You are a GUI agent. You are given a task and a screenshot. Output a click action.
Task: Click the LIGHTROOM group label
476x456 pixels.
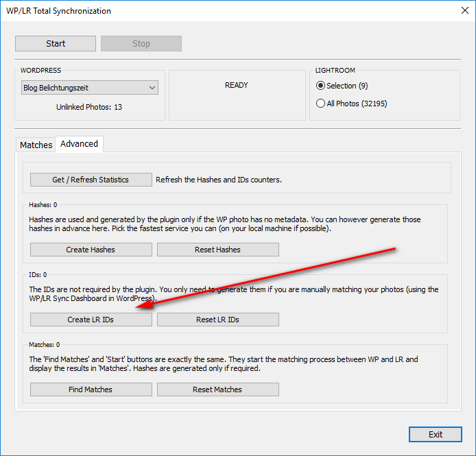pos(335,70)
